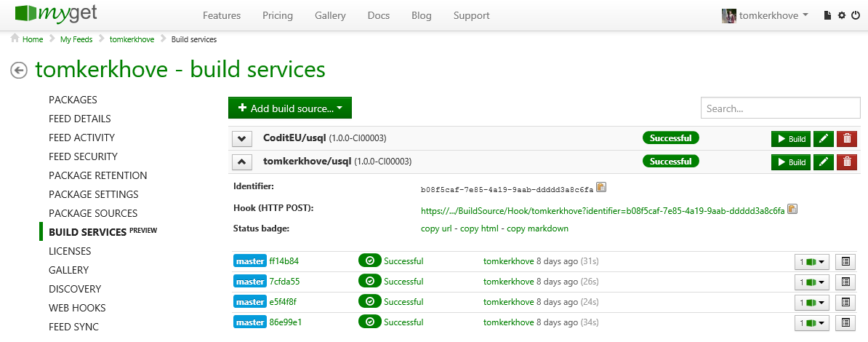Click the Search input field
The height and width of the screenshot is (342, 868).
tap(781, 108)
